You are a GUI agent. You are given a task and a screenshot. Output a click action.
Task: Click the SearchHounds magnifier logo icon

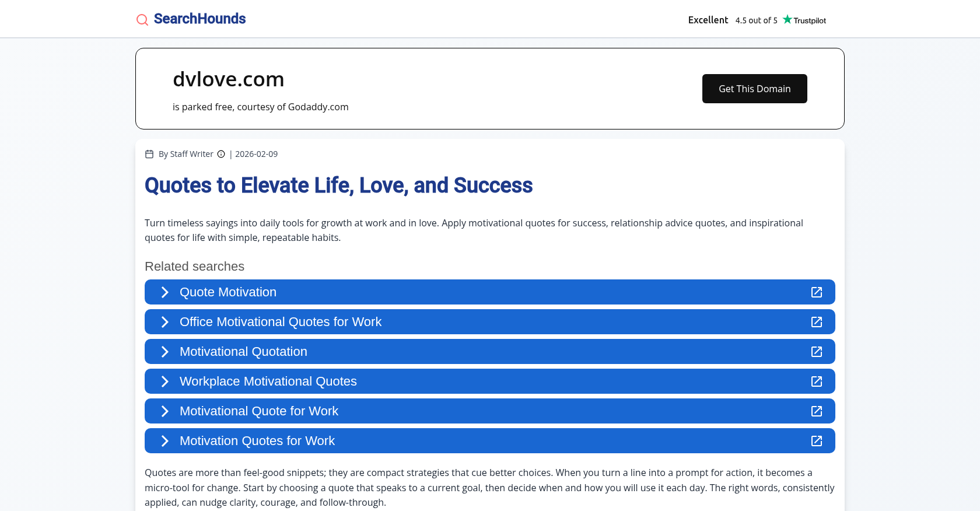pos(142,20)
